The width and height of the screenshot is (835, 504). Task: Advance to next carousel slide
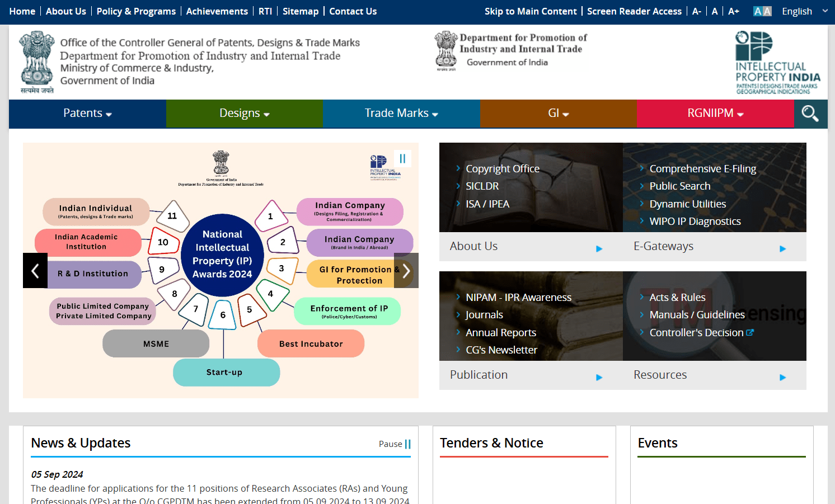click(x=406, y=271)
